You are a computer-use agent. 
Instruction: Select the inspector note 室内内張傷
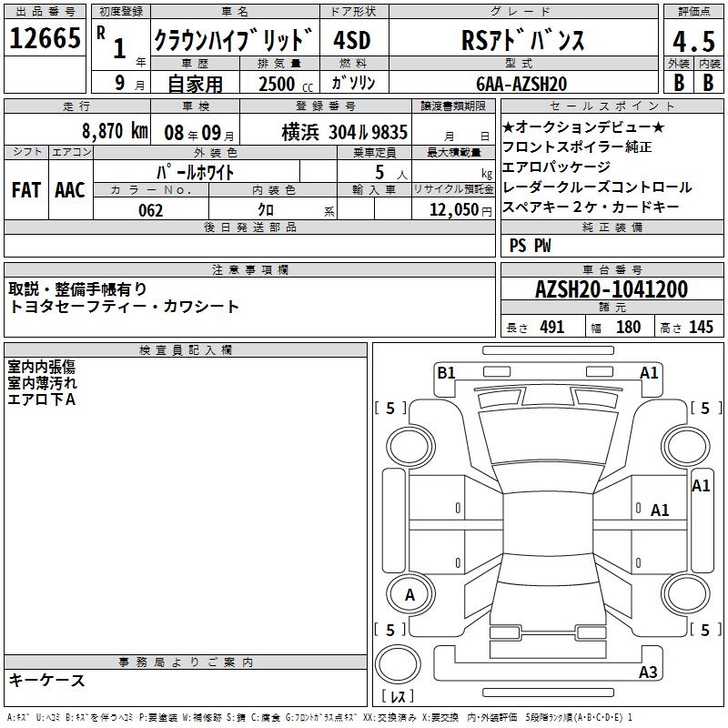(41, 367)
